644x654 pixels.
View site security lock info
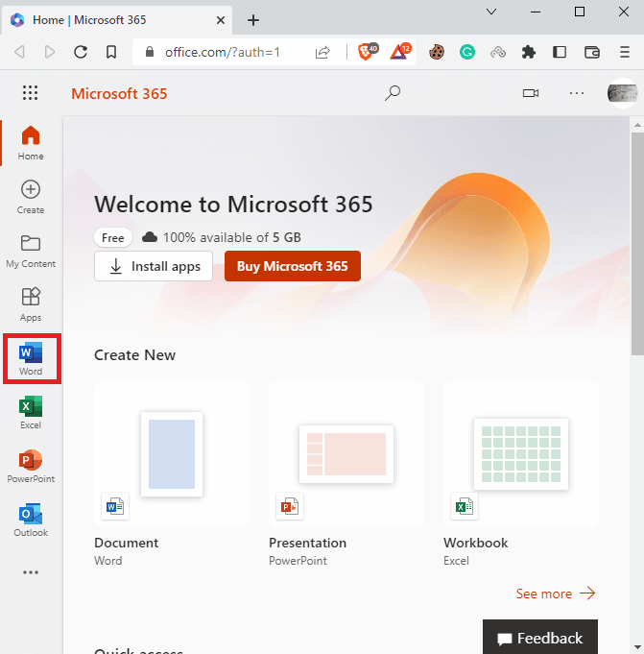(150, 52)
